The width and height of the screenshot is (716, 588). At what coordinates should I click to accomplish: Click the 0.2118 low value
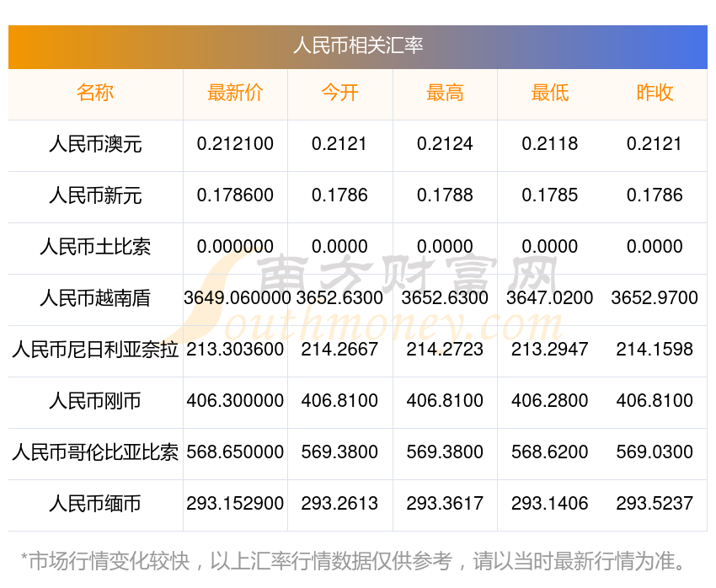550,144
